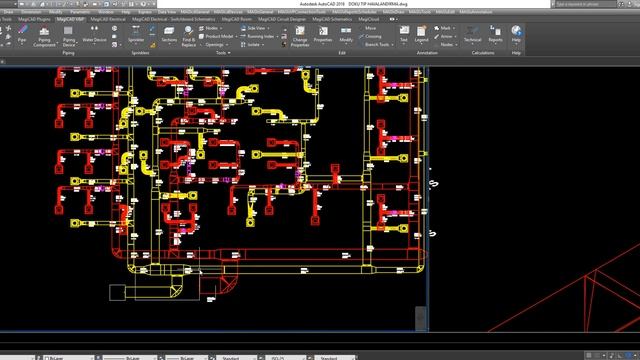Open the Reports tool
Screen dimensions: 640x360
(495, 34)
